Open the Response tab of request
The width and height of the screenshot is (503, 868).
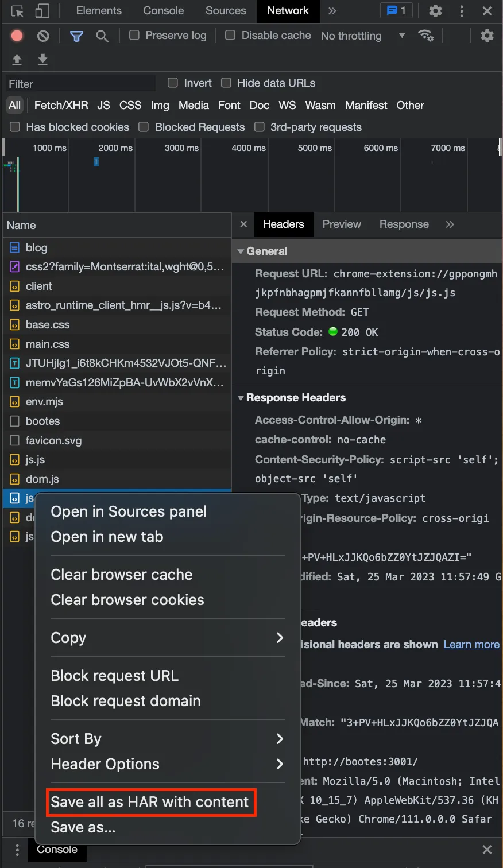point(404,224)
